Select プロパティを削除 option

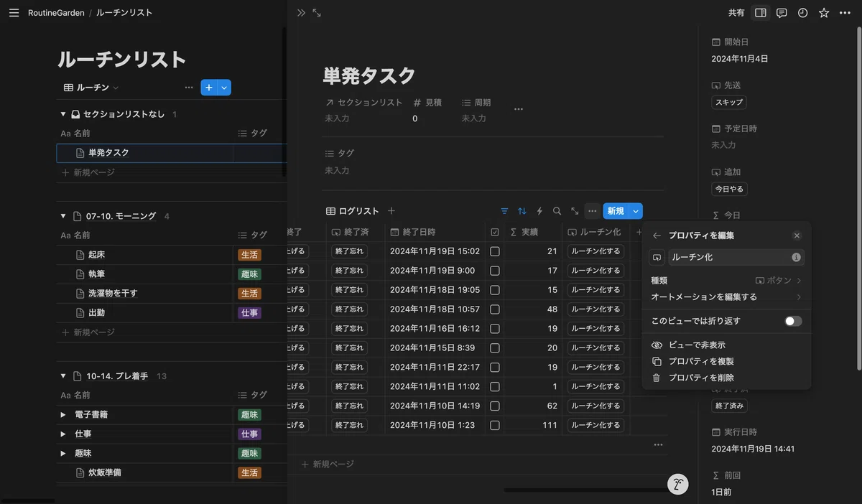726,378
